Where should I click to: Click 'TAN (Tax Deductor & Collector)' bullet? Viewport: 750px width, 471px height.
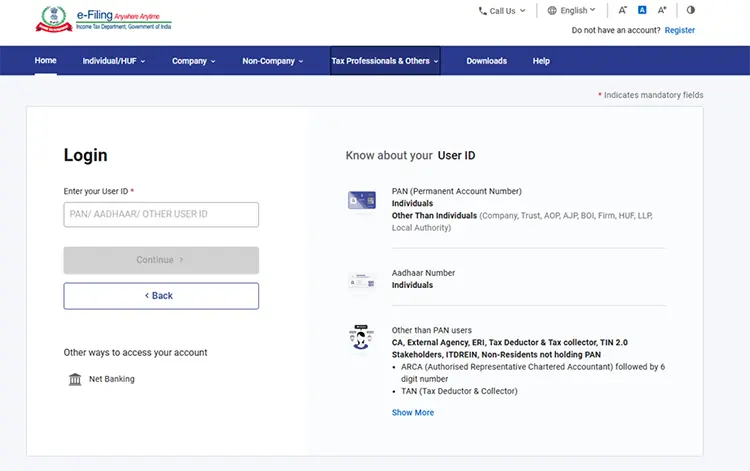(459, 391)
